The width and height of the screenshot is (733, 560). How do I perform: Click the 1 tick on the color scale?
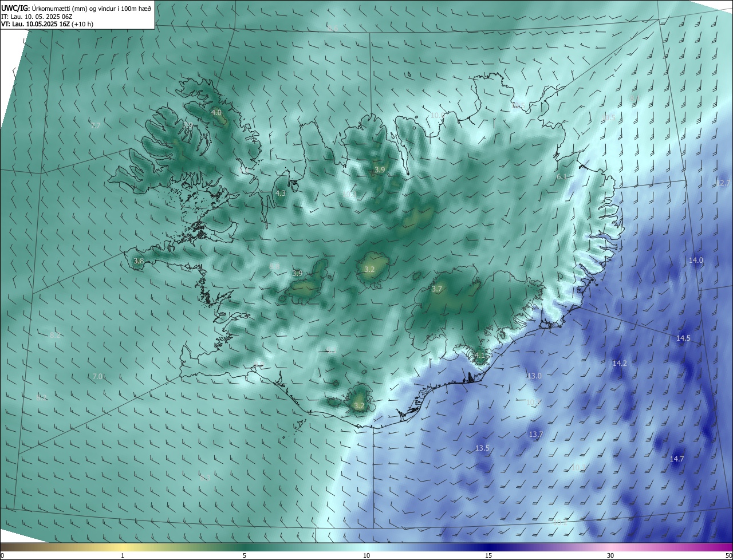coord(123,555)
